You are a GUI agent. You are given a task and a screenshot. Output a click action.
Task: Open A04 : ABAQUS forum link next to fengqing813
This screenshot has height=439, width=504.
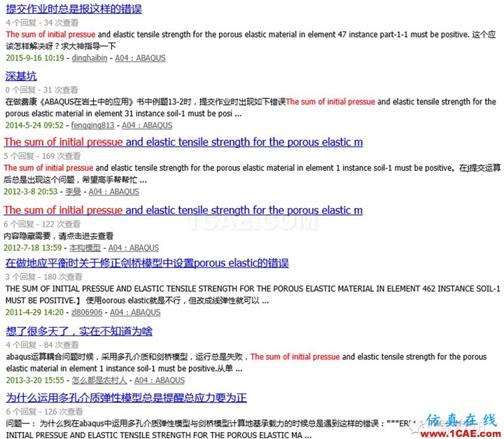pyautogui.click(x=147, y=125)
